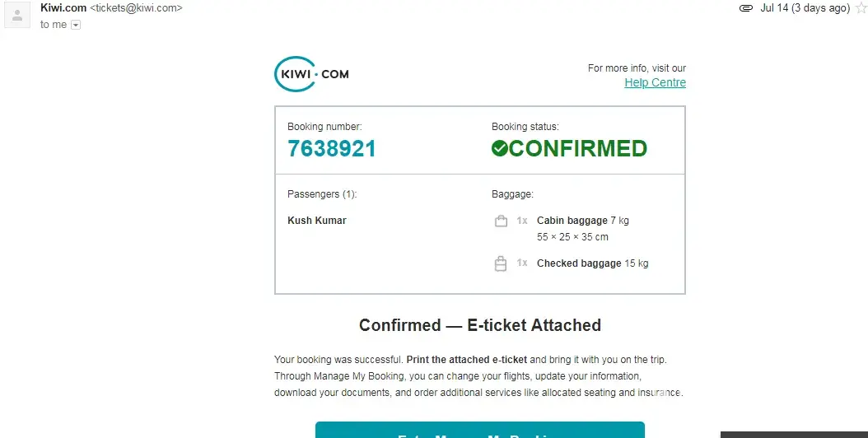Click the paperclip attachment icon
868x438 pixels.
click(746, 8)
